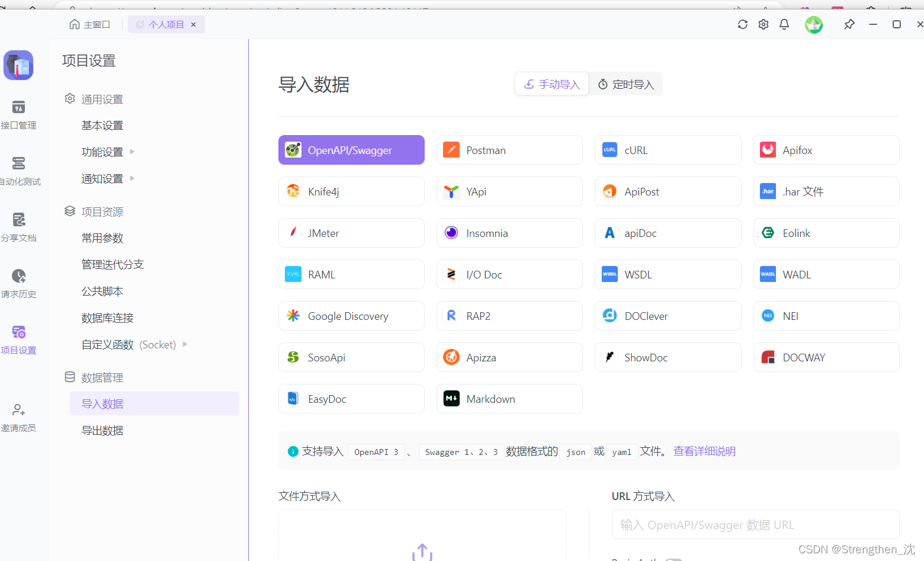The height and width of the screenshot is (561, 924).
Task: Open 接口管理 in the left sidebar
Action: tap(18, 115)
